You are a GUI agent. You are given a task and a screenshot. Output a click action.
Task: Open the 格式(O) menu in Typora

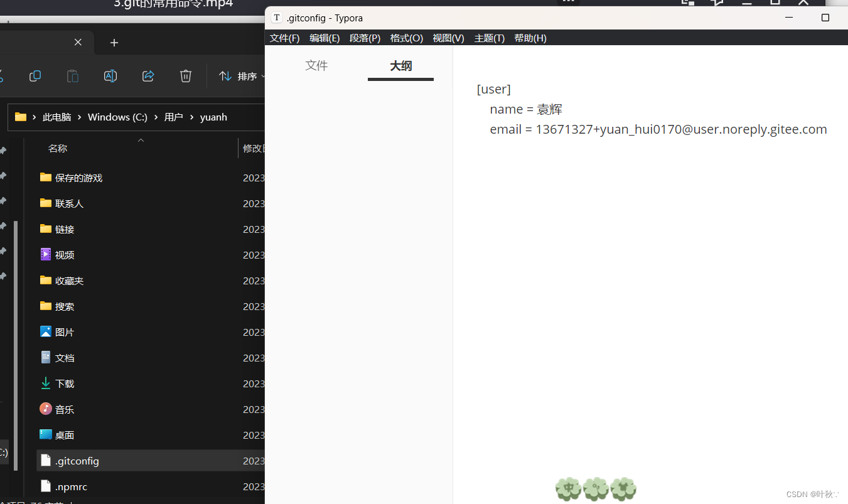(x=407, y=38)
